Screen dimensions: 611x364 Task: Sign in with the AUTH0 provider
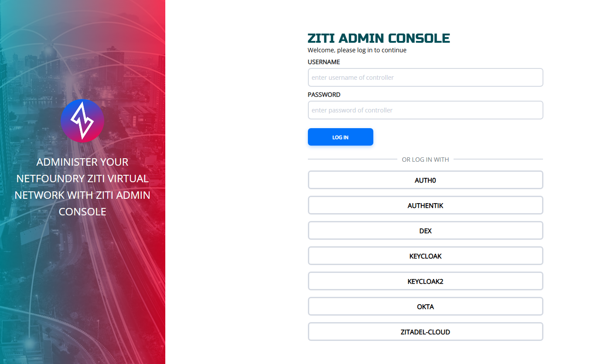tap(425, 180)
